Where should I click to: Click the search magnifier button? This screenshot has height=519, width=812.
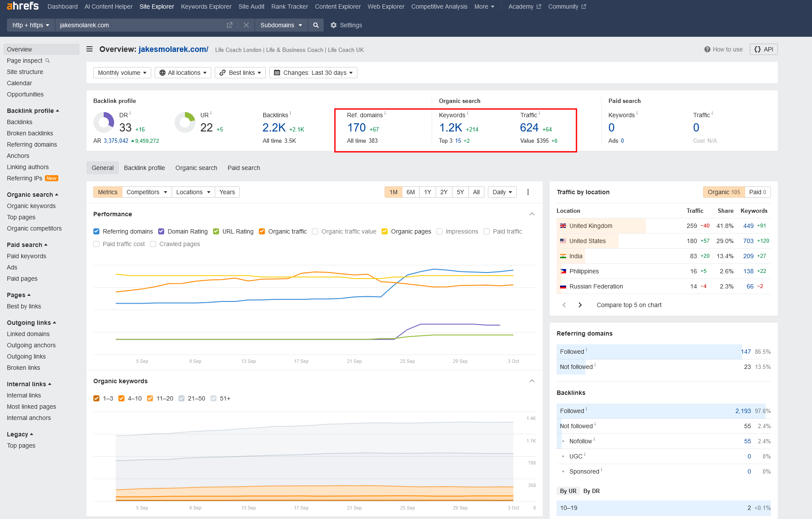316,25
